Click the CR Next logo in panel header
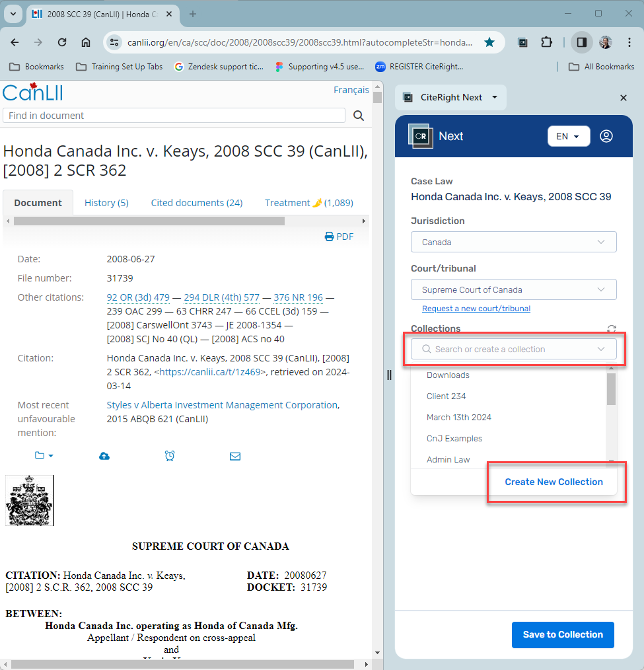Image resolution: width=644 pixels, height=670 pixels. [x=421, y=136]
